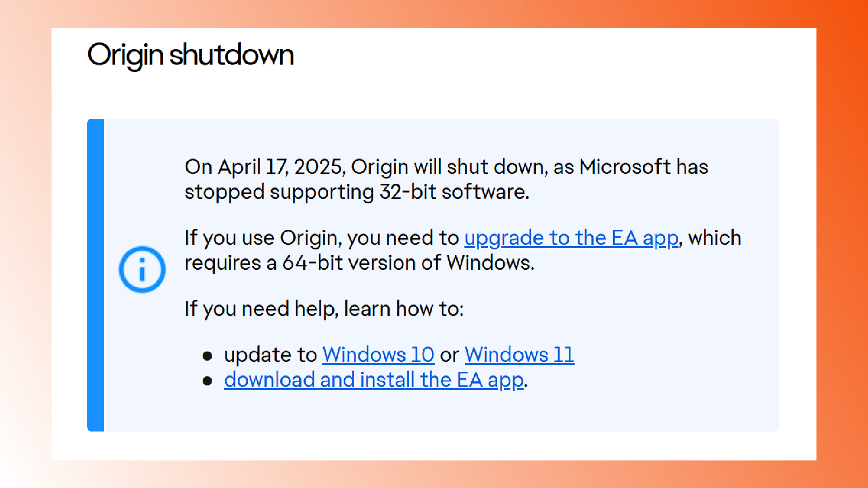Click the "Origin shutdown" heading

coord(190,55)
